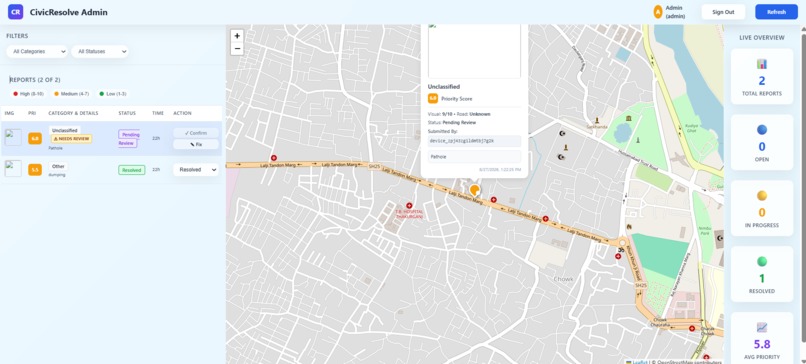Toggle the Medium (4-7) priority legend chip

(x=71, y=94)
